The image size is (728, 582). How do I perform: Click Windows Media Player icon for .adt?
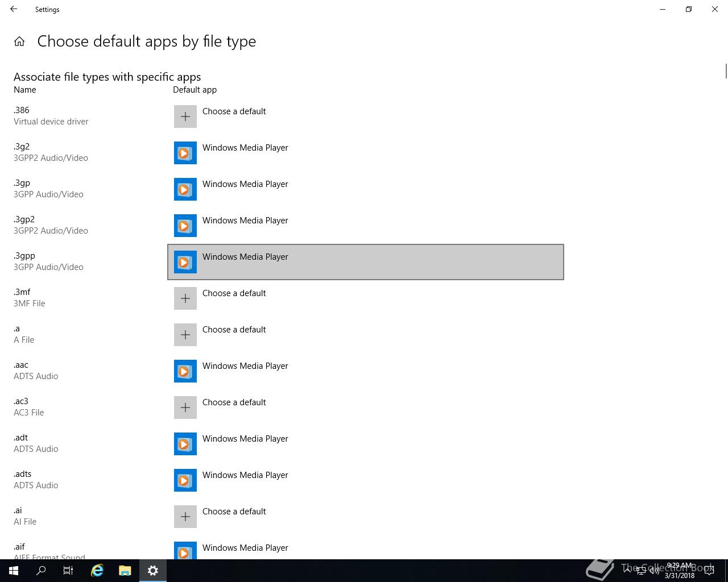click(185, 444)
